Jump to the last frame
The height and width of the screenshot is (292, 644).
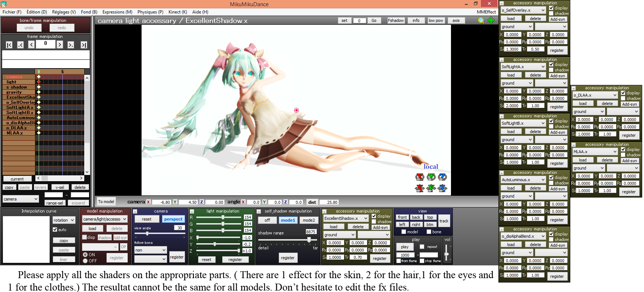coord(84,45)
